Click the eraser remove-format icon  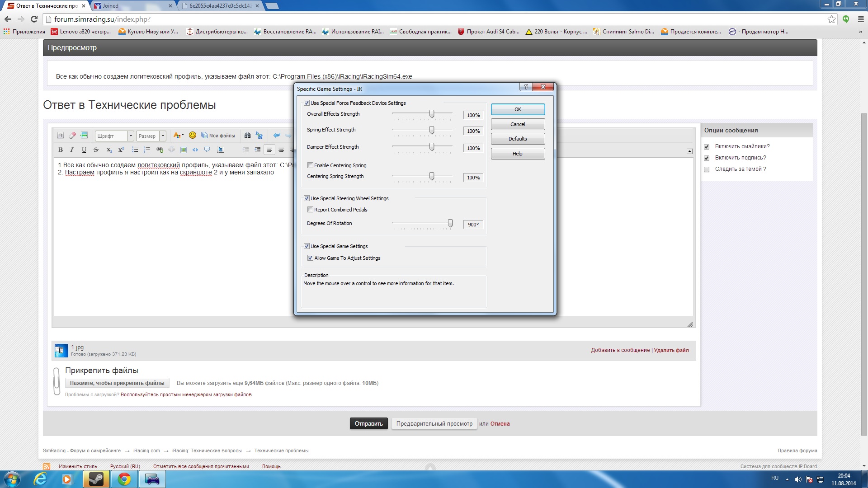point(72,136)
